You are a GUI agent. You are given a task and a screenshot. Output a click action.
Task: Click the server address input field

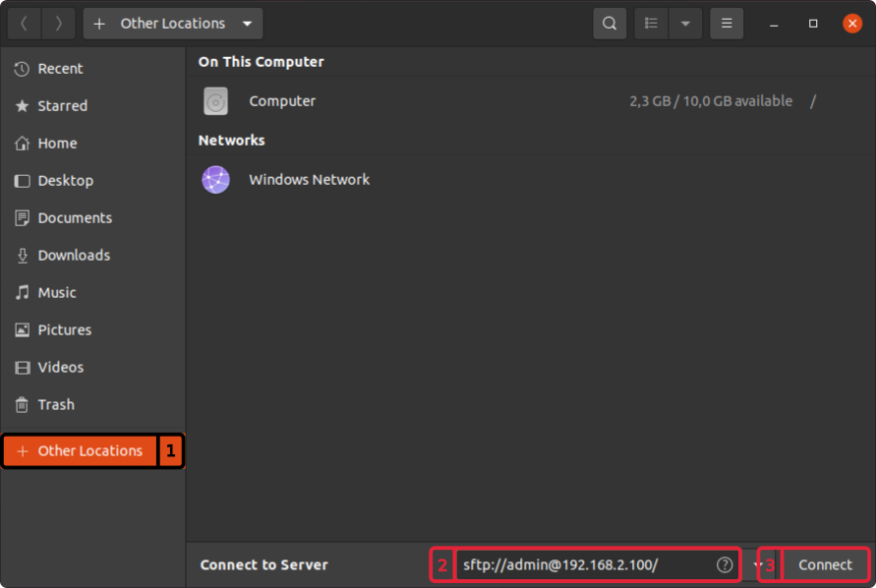pyautogui.click(x=598, y=565)
